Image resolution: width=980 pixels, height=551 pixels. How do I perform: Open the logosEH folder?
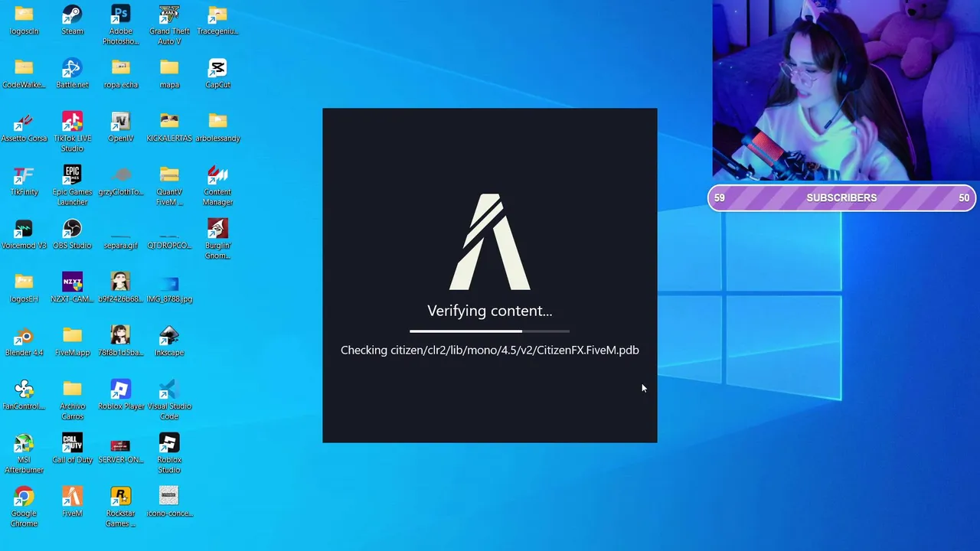click(24, 289)
